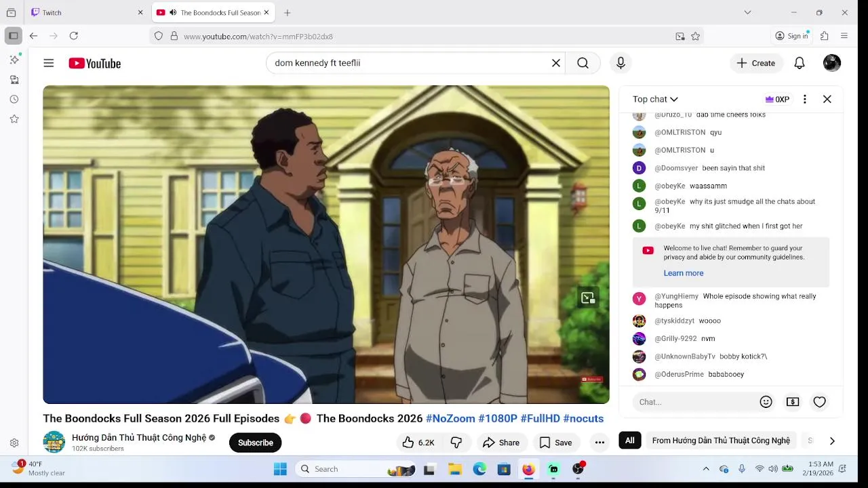The image size is (868, 488).
Task: Sign in to Firefox account
Action: (x=792, y=36)
